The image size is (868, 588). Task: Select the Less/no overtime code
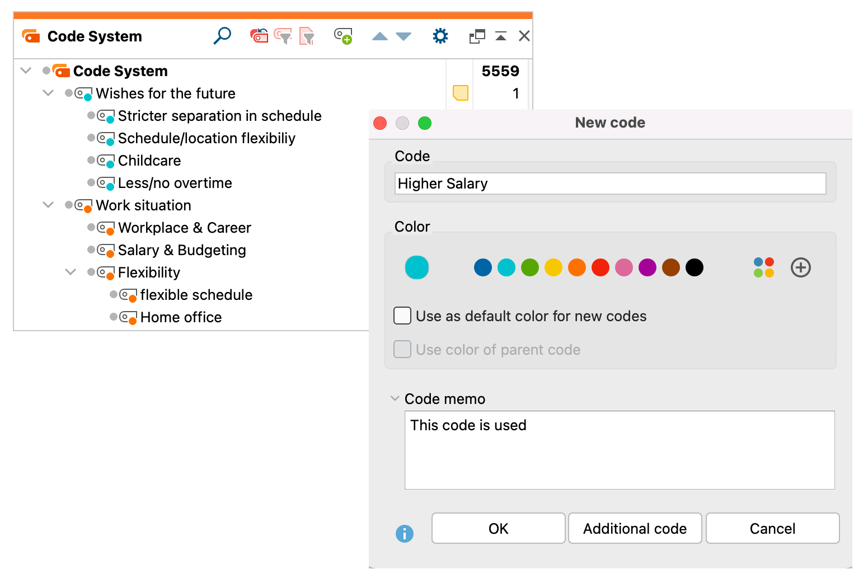pos(175,183)
